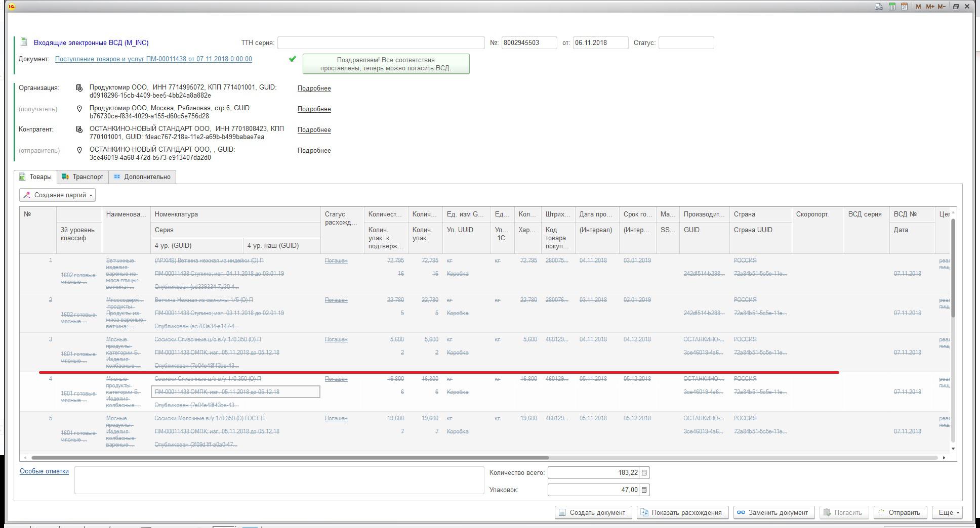Click Подробнее link for получатель
This screenshot has width=980, height=528.
pyautogui.click(x=314, y=109)
